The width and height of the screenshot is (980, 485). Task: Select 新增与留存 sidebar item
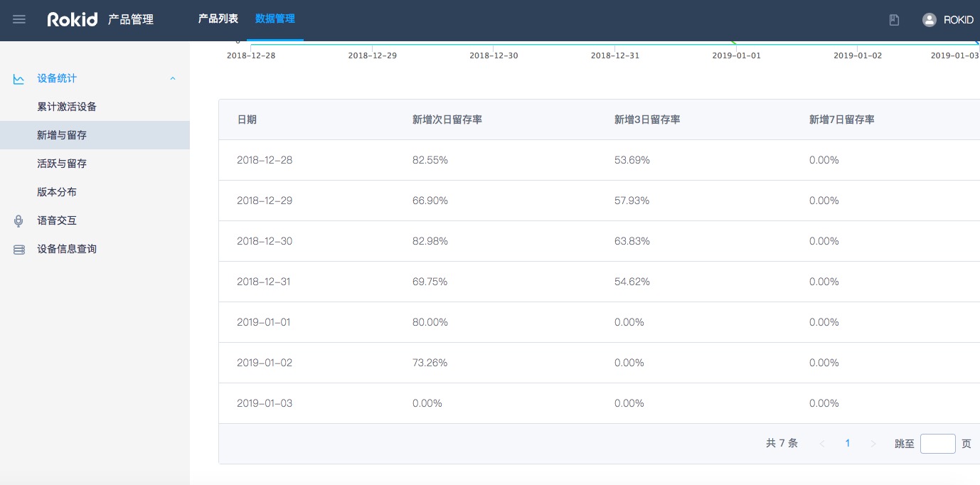(x=62, y=135)
